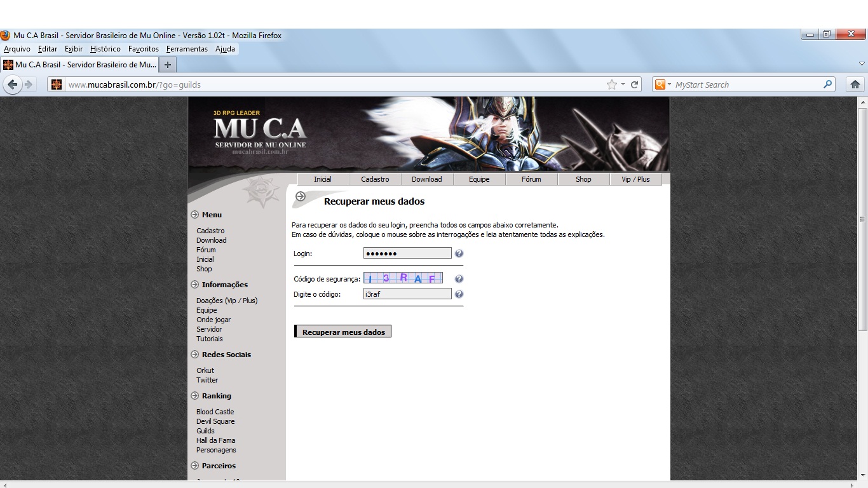Image resolution: width=868 pixels, height=488 pixels.
Task: Switch to the Download navigation tab
Action: [426, 179]
